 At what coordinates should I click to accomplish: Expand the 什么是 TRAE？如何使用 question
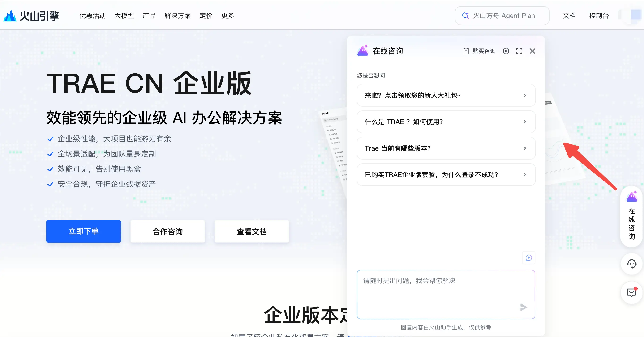pyautogui.click(x=446, y=122)
